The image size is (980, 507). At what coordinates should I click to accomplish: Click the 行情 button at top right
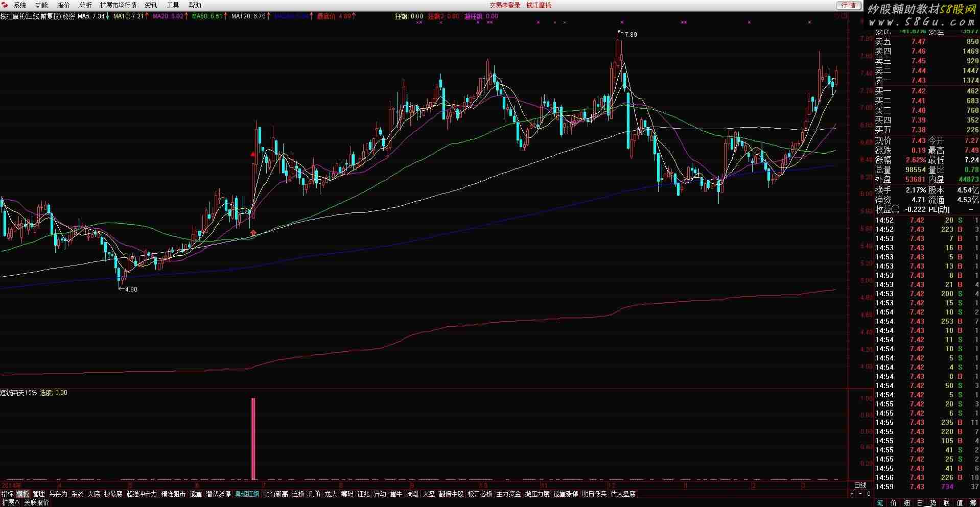point(849,5)
